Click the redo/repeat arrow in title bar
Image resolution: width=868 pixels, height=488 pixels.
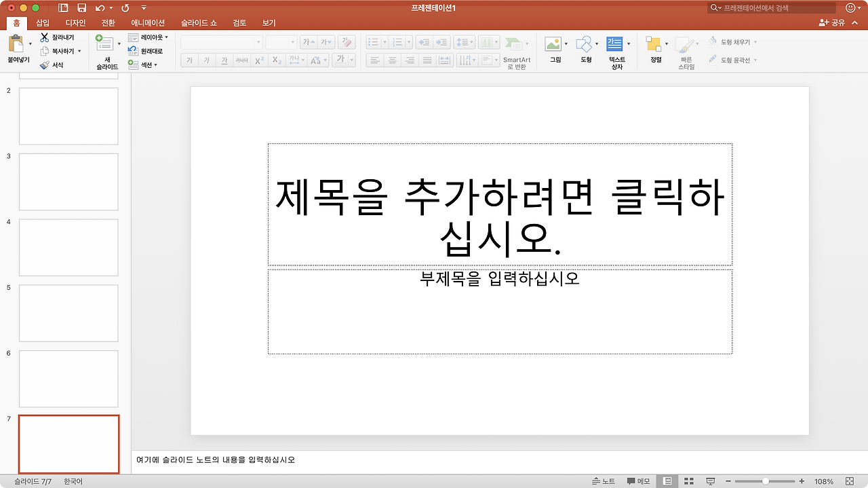pos(125,8)
